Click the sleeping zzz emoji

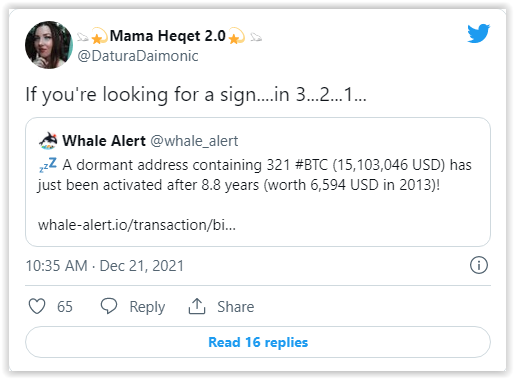(x=48, y=165)
